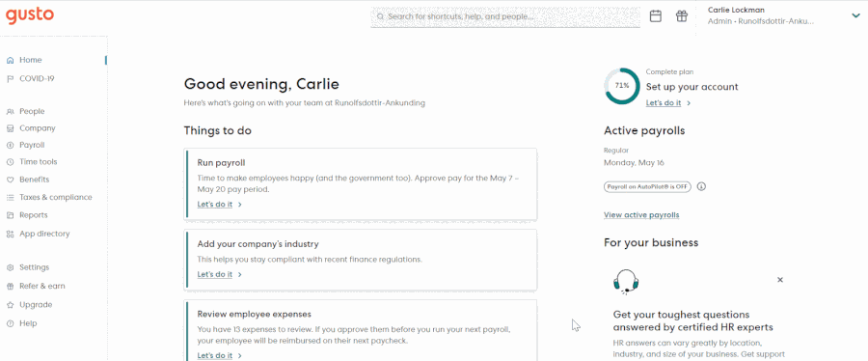868x361 pixels.
Task: Click the People icon in sidebar
Action: click(x=10, y=111)
